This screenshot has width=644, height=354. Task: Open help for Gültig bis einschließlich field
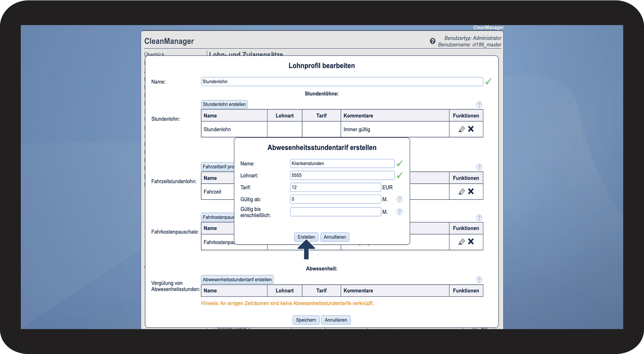pos(399,212)
